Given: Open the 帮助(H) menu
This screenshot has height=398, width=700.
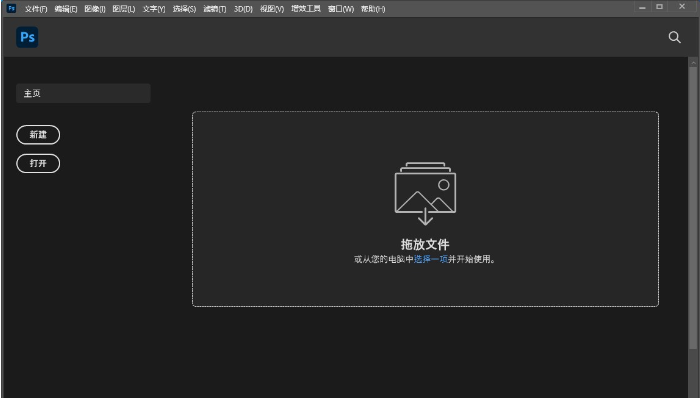Looking at the screenshot, I should click(373, 9).
